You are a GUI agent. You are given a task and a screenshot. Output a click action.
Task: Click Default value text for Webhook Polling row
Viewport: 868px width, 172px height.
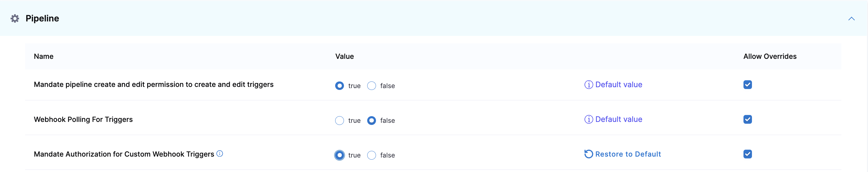[619, 119]
